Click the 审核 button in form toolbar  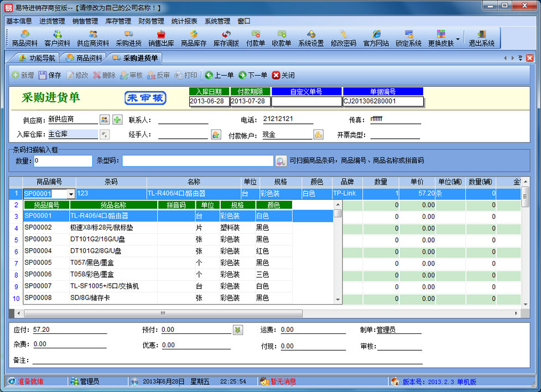pyautogui.click(x=131, y=75)
